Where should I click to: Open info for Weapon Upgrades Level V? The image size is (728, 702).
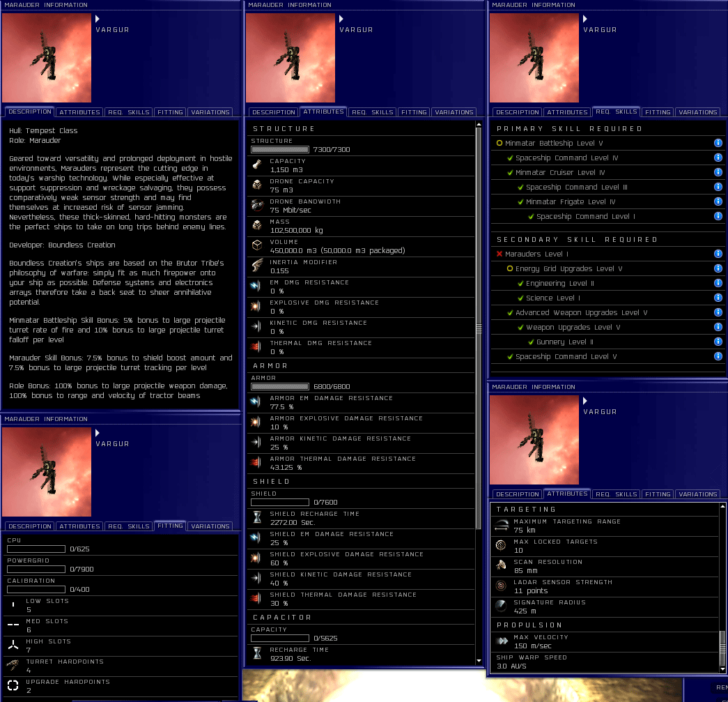[x=718, y=327]
